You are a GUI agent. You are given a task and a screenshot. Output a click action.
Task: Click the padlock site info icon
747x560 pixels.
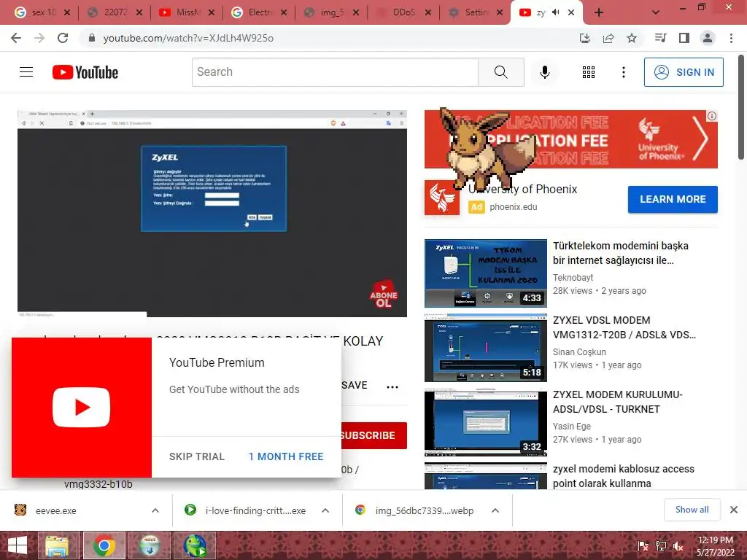point(92,38)
